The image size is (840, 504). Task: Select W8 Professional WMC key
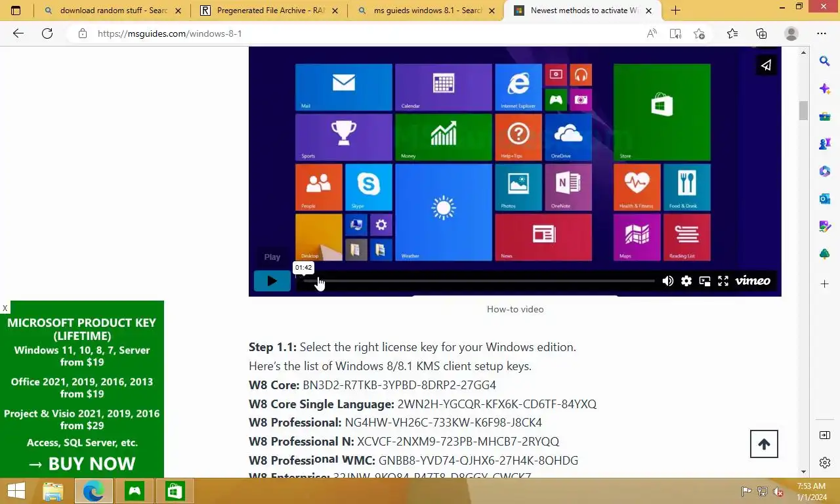(x=478, y=461)
